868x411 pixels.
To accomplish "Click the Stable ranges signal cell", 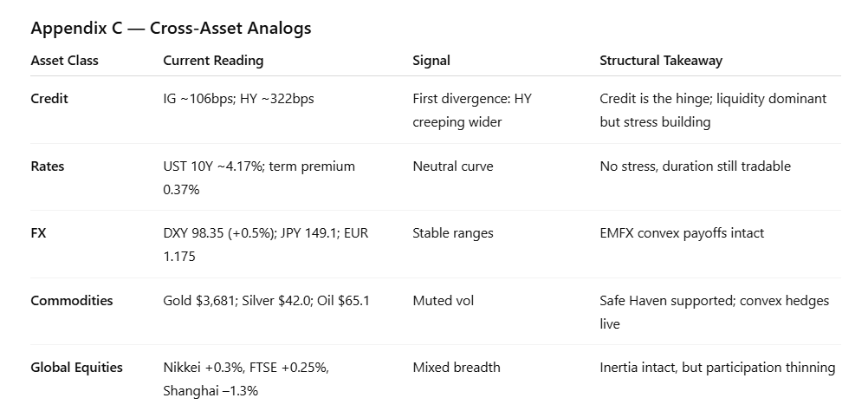I will (x=452, y=233).
